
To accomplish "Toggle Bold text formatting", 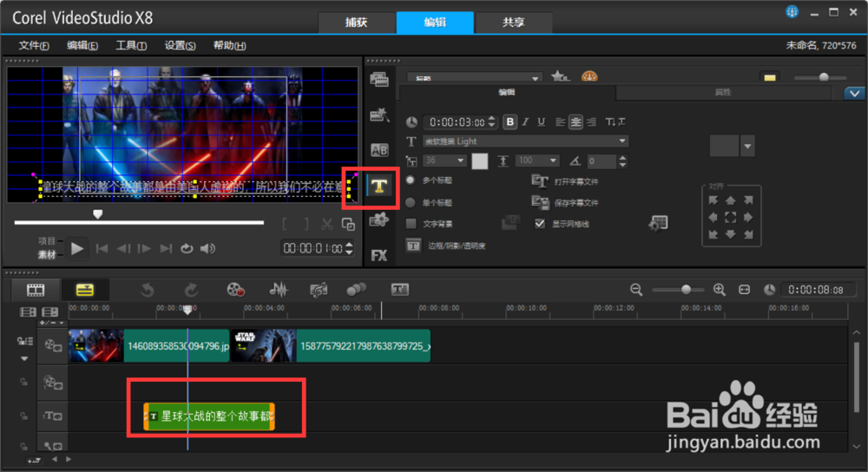I will pos(510,121).
